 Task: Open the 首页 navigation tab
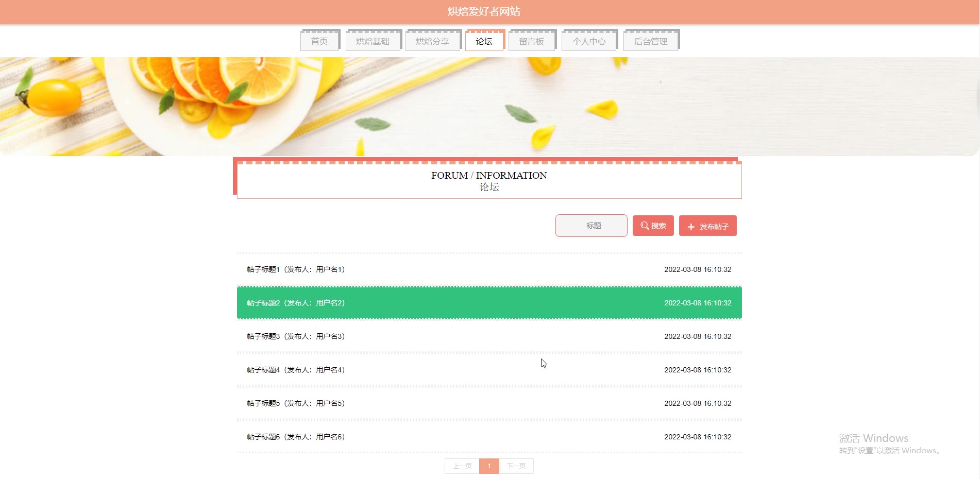[319, 41]
